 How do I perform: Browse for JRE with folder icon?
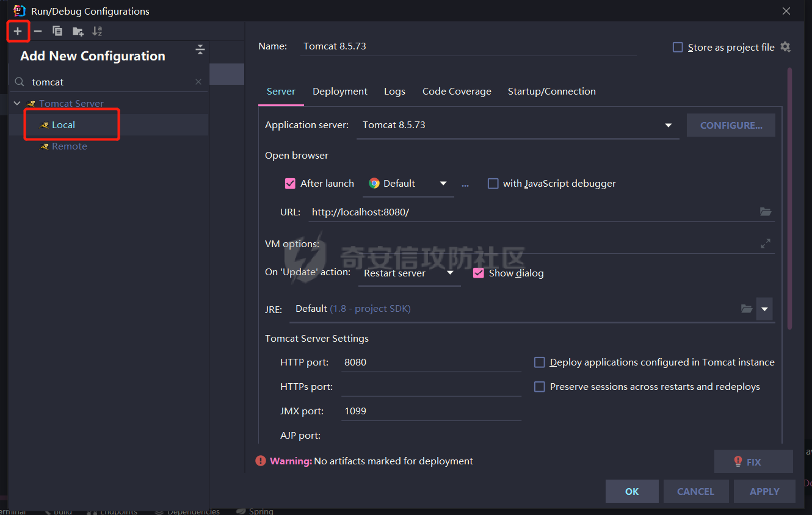(747, 309)
